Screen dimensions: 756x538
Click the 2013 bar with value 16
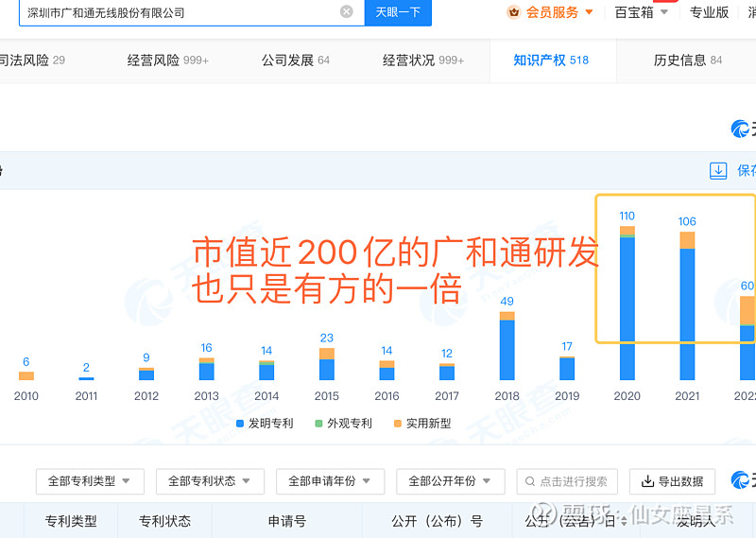[206, 369]
